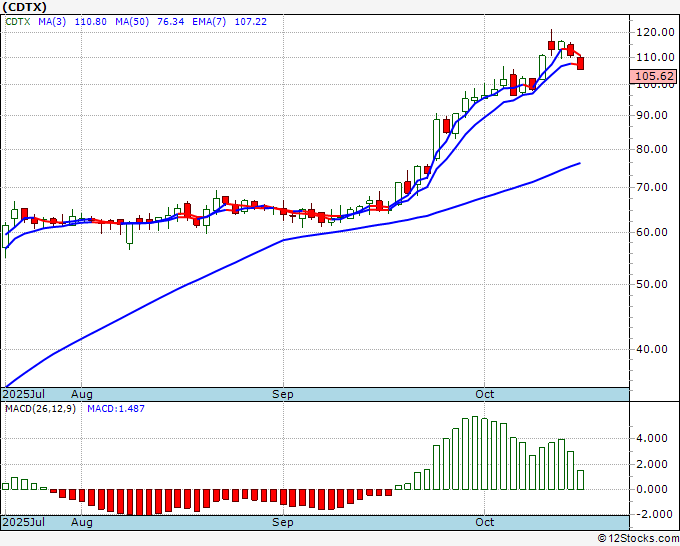Click the 4.000 MACD axis label
680x546 pixels.
click(652, 438)
